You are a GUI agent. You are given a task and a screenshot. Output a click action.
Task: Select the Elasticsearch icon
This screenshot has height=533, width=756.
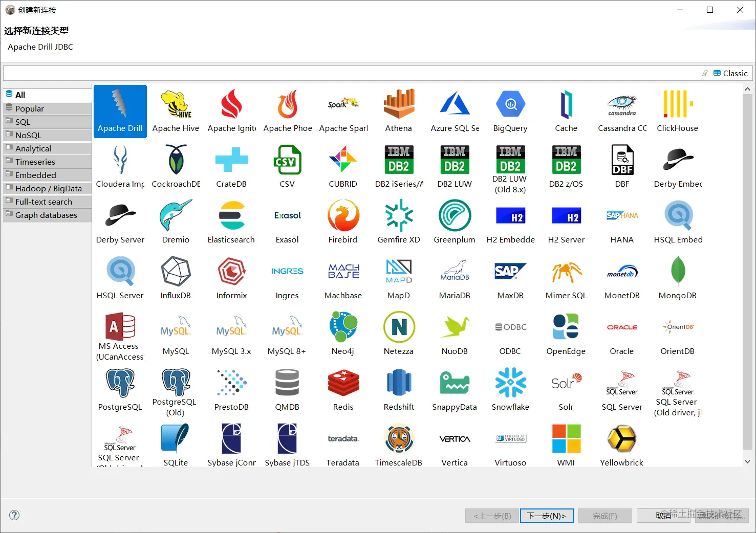click(x=231, y=215)
